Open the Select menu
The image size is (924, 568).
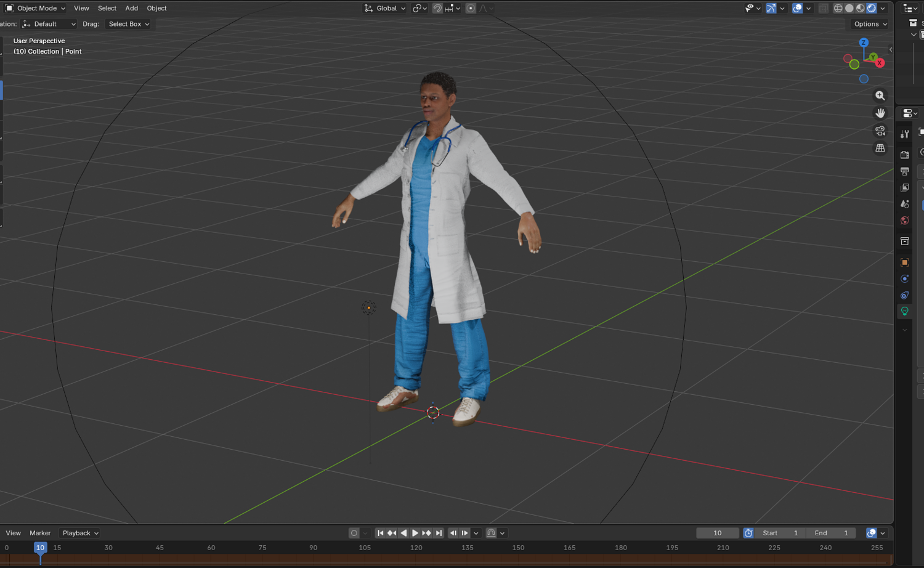coord(107,8)
